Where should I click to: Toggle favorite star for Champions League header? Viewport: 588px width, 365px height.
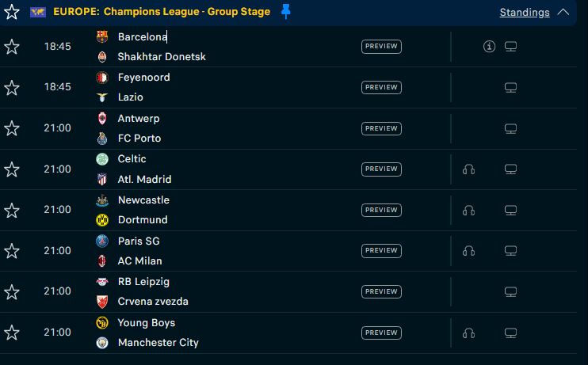coord(12,12)
